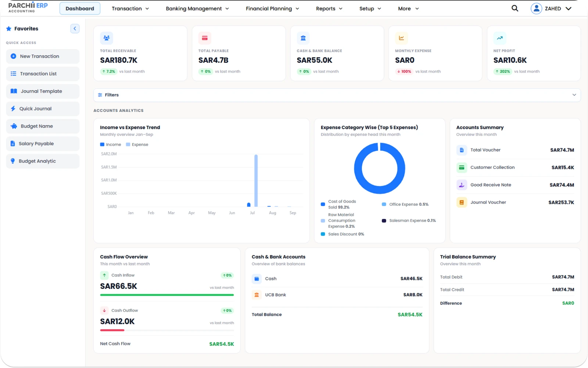588x368 pixels.
Task: Open the Banking Management dropdown menu
Action: pyautogui.click(x=197, y=8)
